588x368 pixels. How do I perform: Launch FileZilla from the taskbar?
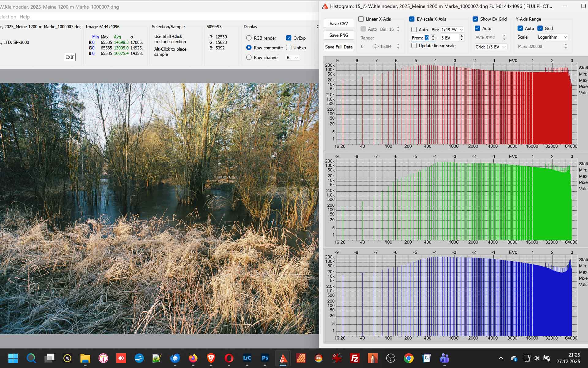pyautogui.click(x=355, y=358)
